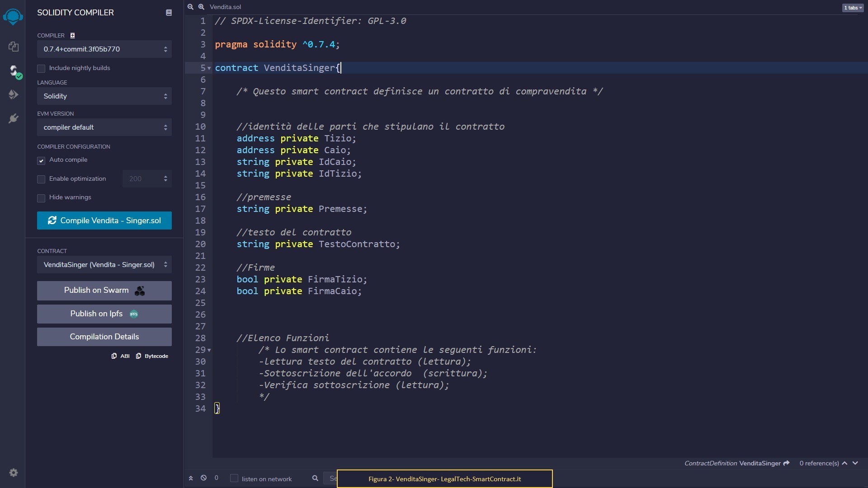This screenshot has width=868, height=488.
Task: Open the Settings gear icon
Action: 14,473
